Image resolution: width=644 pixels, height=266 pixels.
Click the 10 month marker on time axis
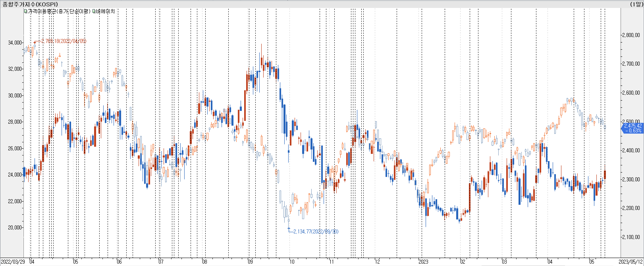pyautogui.click(x=292, y=262)
